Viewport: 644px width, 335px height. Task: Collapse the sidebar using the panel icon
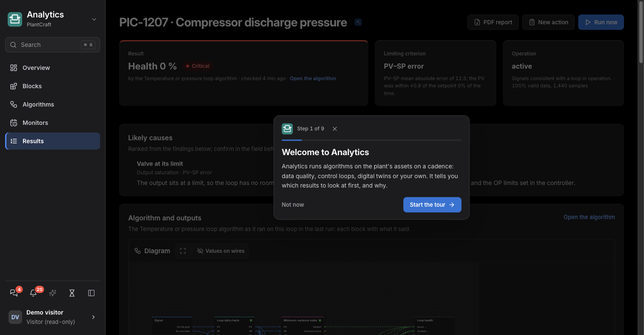point(91,293)
